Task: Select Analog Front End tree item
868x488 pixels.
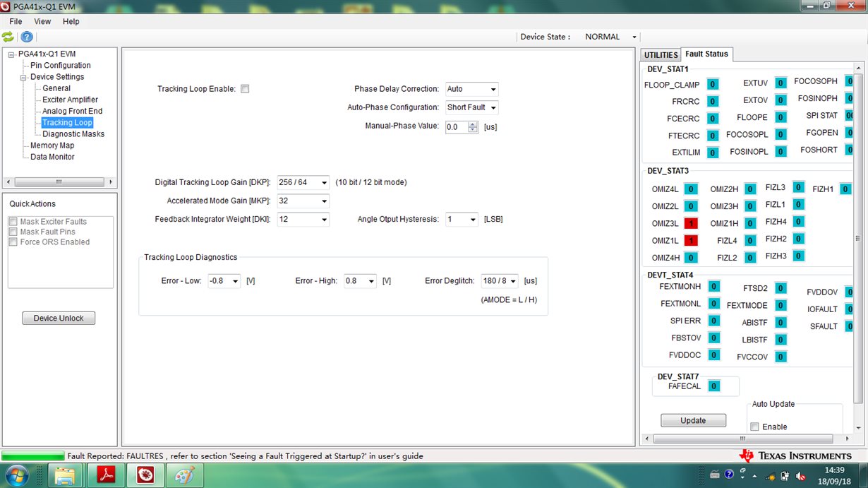Action: (x=72, y=111)
